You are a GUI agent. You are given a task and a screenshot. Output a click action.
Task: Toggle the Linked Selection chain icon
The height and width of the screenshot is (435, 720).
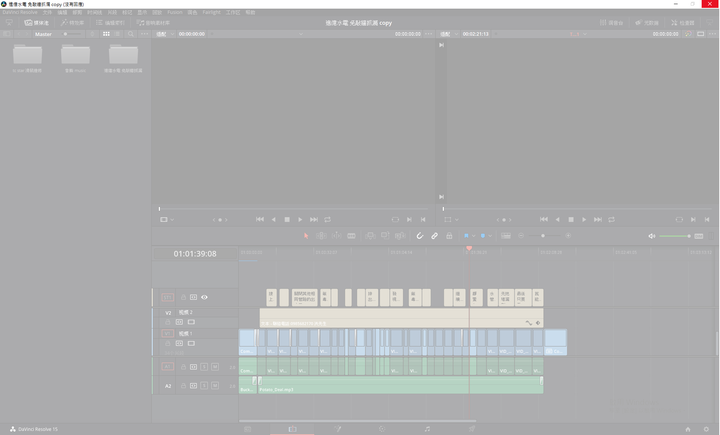[434, 236]
